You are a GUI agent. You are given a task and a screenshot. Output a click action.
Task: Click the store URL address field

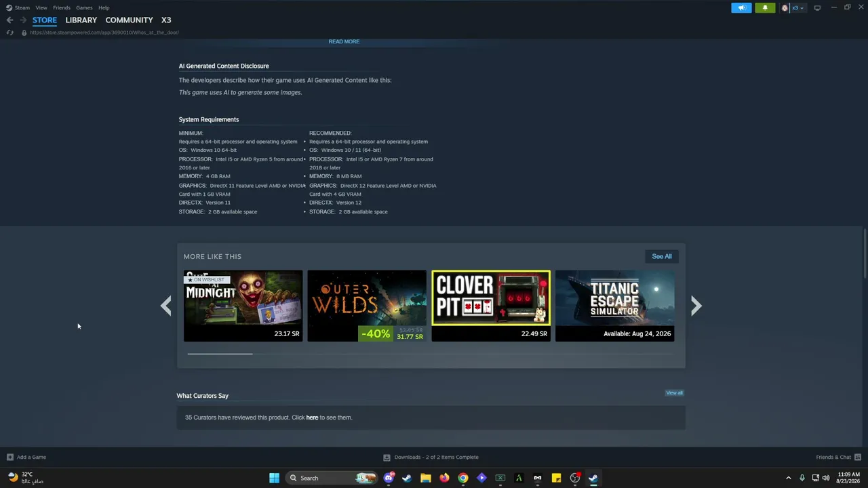pos(104,33)
